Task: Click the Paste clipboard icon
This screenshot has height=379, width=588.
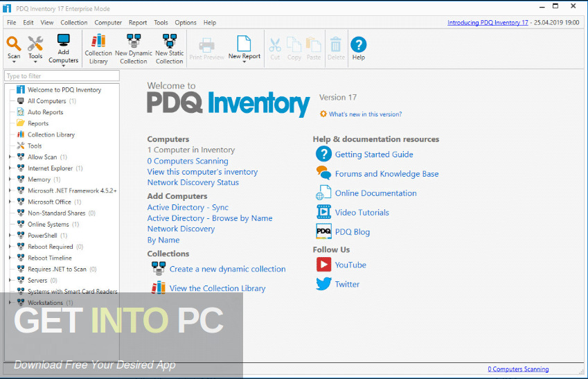Action: click(x=314, y=44)
